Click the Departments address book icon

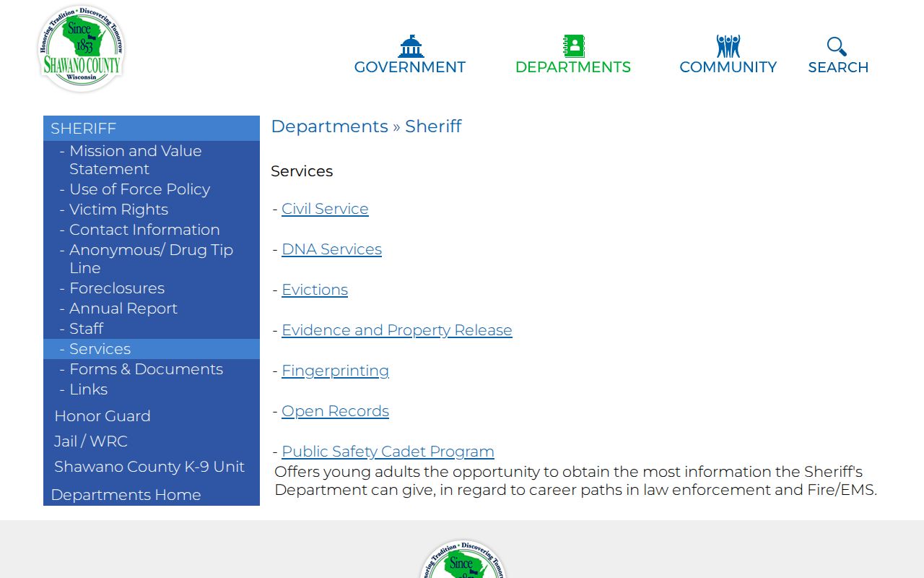pyautogui.click(x=574, y=46)
